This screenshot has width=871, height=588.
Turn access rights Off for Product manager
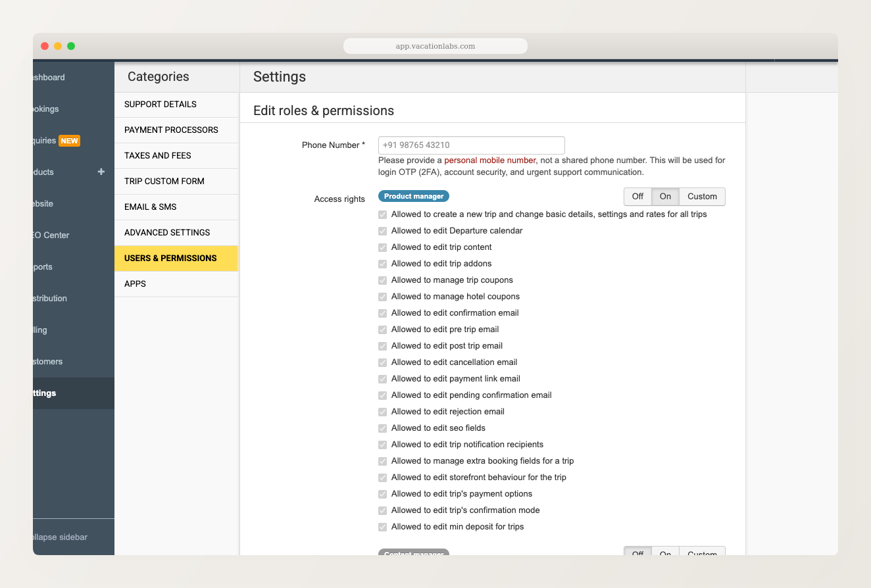click(637, 196)
